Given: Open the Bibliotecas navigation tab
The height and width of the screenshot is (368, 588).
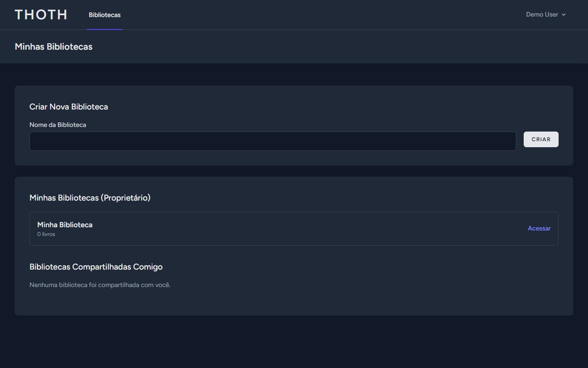Looking at the screenshot, I should pos(105,15).
